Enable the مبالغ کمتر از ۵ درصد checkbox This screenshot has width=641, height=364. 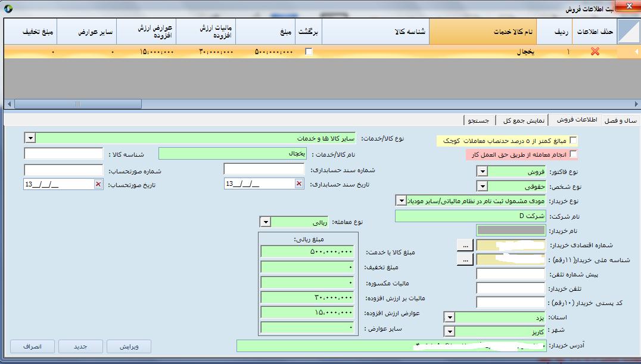(x=574, y=141)
